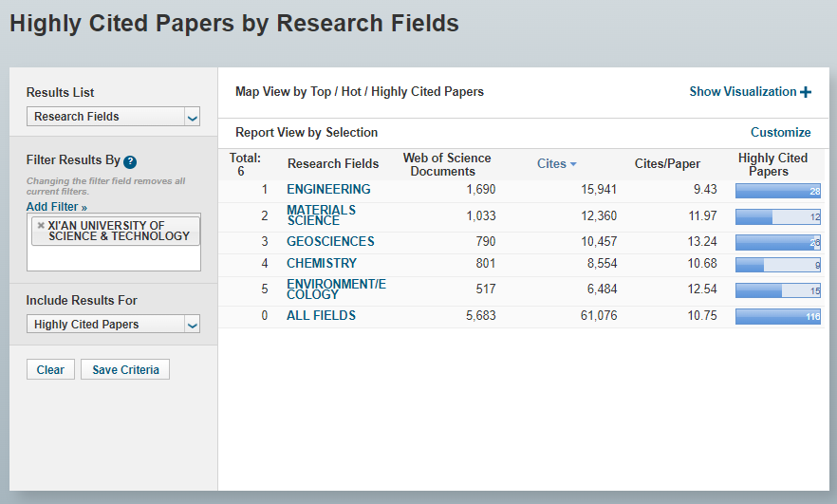Select the 10.68 cites per paper value
The width and height of the screenshot is (837, 504).
pos(702,263)
